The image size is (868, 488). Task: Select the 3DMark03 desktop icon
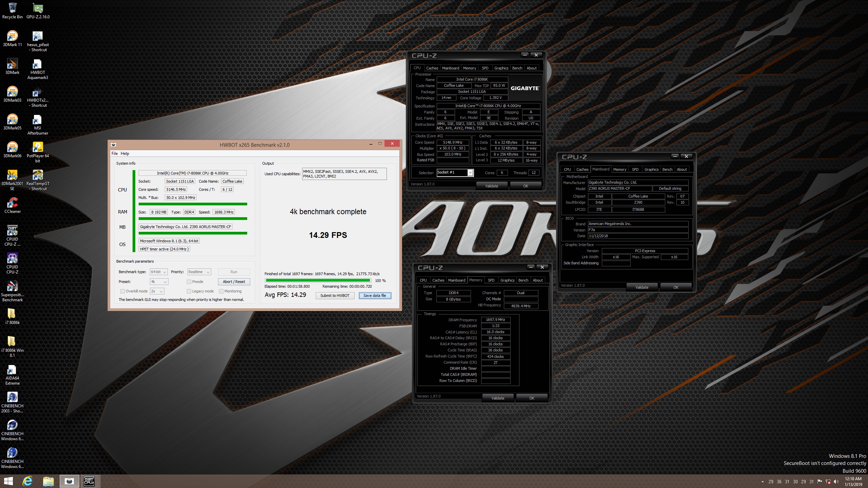click(13, 94)
